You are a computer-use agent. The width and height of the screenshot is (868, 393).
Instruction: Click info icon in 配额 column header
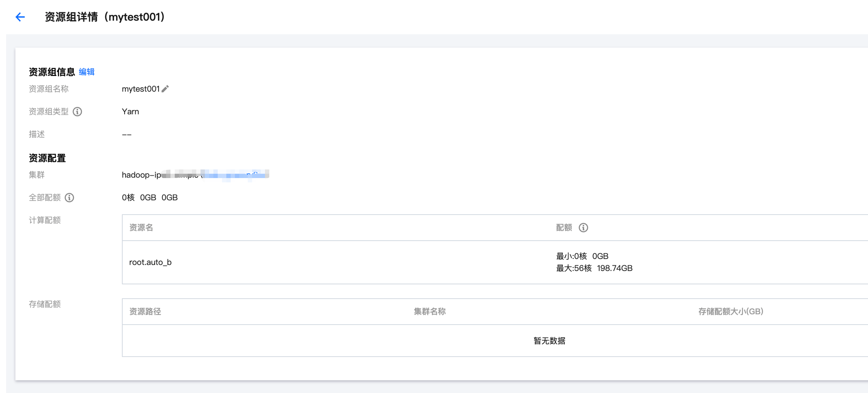pos(583,227)
